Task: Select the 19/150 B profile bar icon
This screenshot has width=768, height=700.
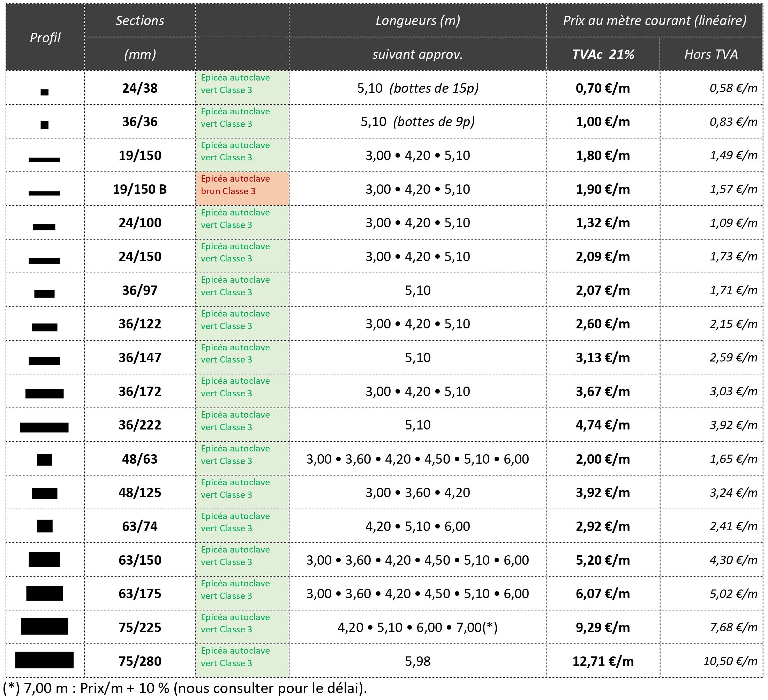Action: (44, 193)
